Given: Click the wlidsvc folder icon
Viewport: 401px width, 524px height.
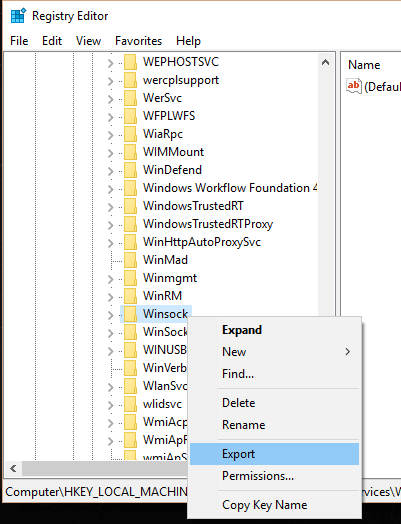Looking at the screenshot, I should 130,404.
